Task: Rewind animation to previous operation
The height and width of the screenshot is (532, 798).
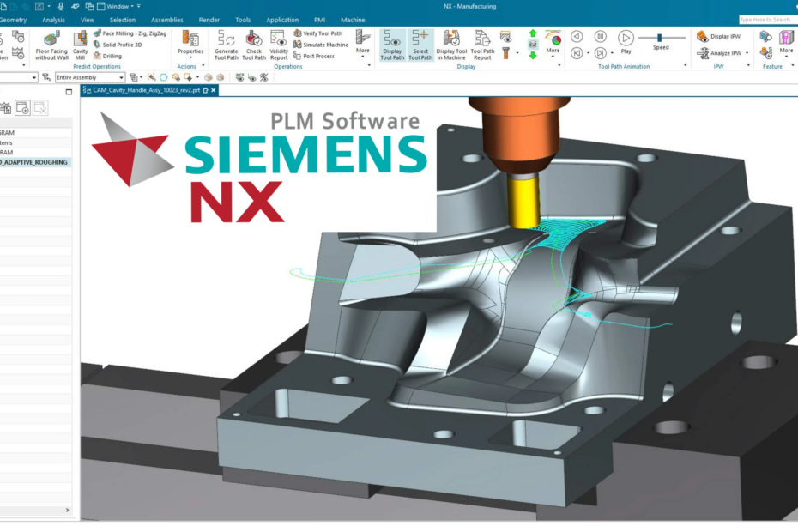Action: [x=577, y=53]
